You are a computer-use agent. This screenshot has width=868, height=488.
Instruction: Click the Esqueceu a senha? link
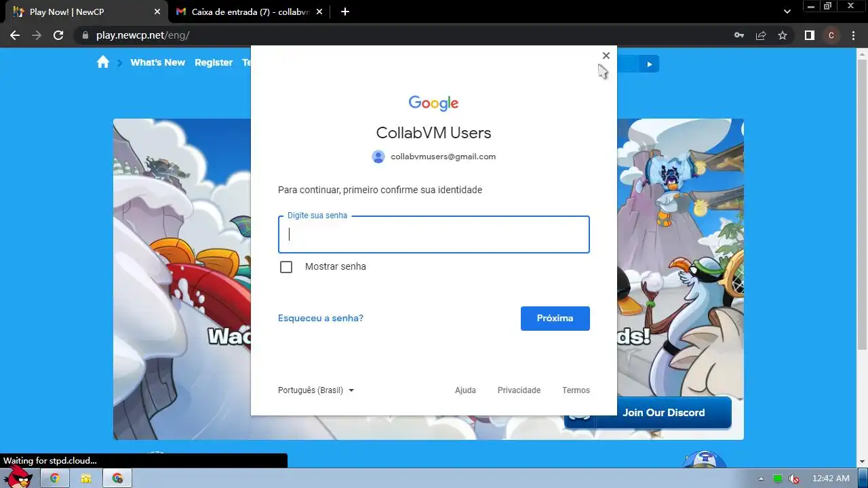321,318
